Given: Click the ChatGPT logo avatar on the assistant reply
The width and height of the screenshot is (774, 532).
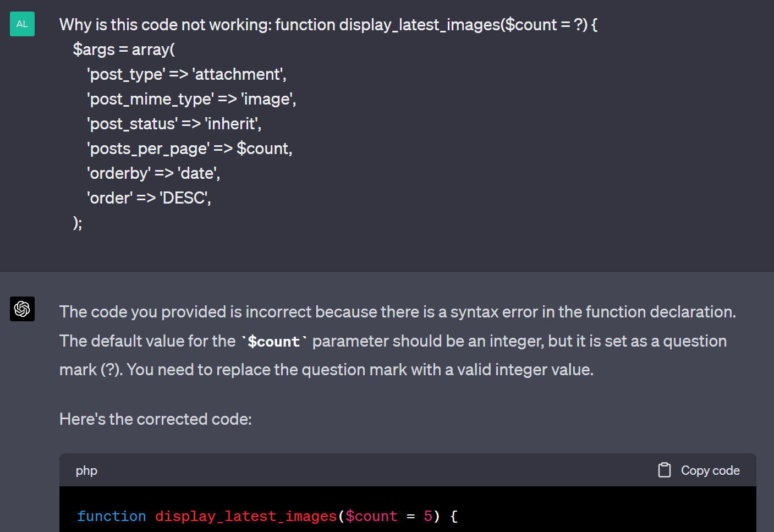Looking at the screenshot, I should [22, 309].
